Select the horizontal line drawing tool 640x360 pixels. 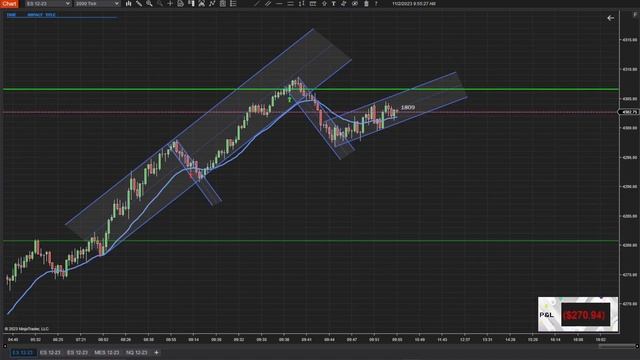(x=279, y=4)
